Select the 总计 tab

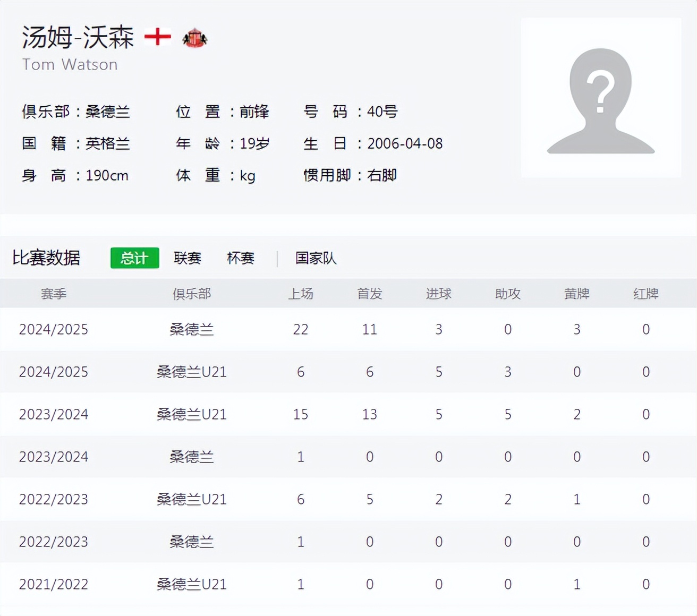(135, 258)
